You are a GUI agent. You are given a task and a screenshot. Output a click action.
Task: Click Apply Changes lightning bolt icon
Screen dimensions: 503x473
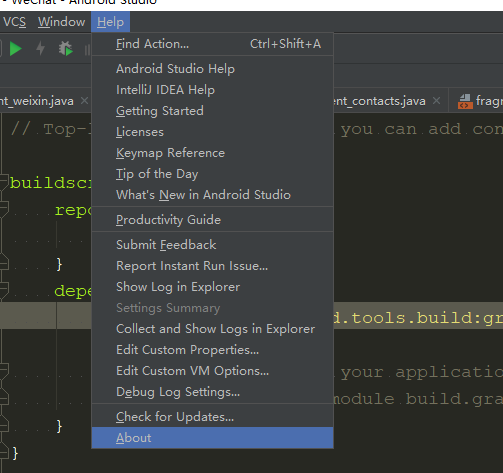[x=40, y=48]
